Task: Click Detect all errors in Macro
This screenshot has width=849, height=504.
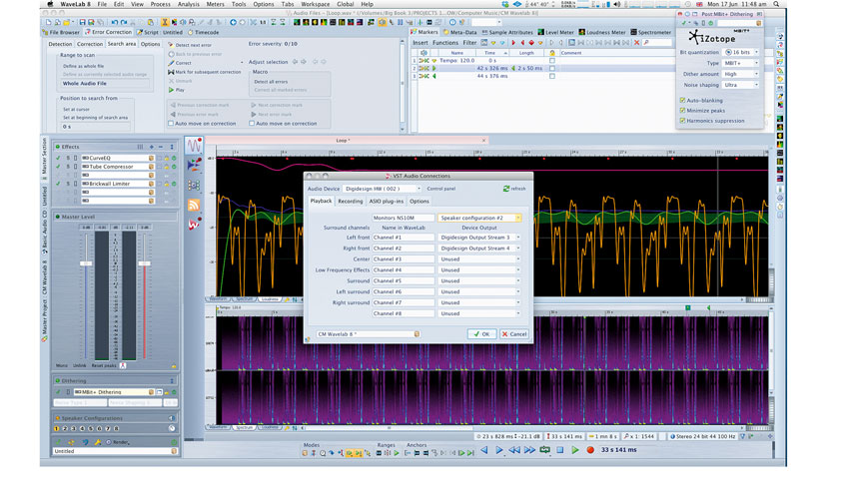Action: click(x=272, y=82)
